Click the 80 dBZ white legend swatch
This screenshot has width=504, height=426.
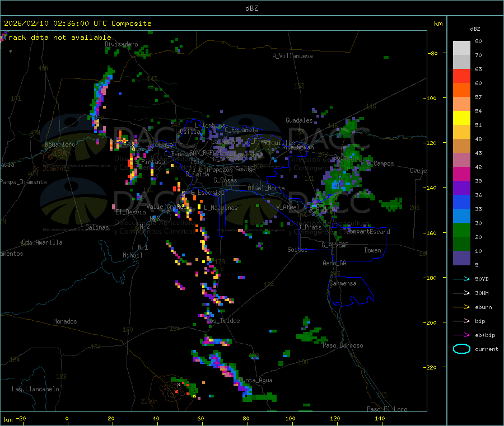[461, 48]
